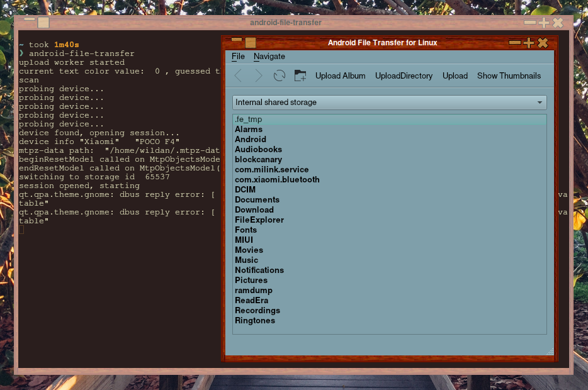The width and height of the screenshot is (588, 390).
Task: Click the Upload Album button
Action: [340, 76]
